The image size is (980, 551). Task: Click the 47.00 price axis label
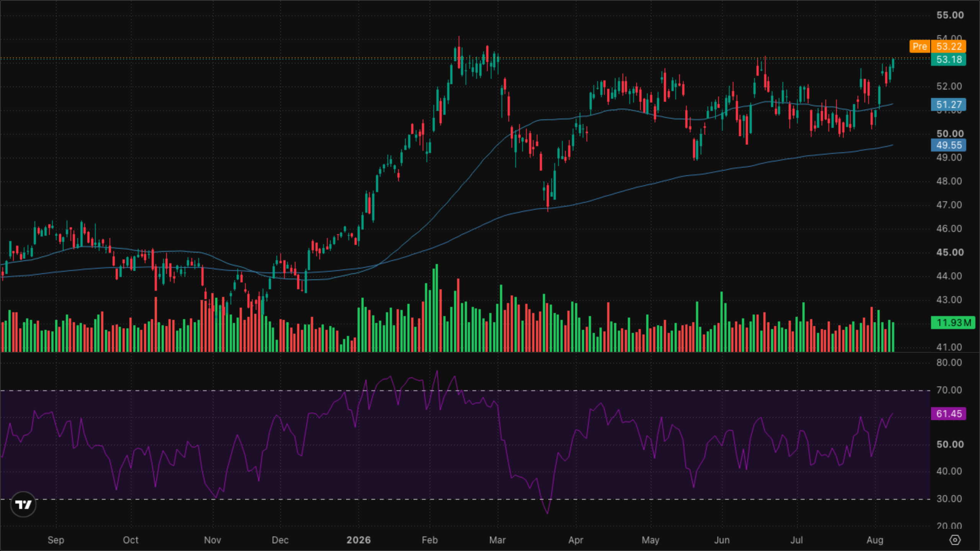coord(949,205)
